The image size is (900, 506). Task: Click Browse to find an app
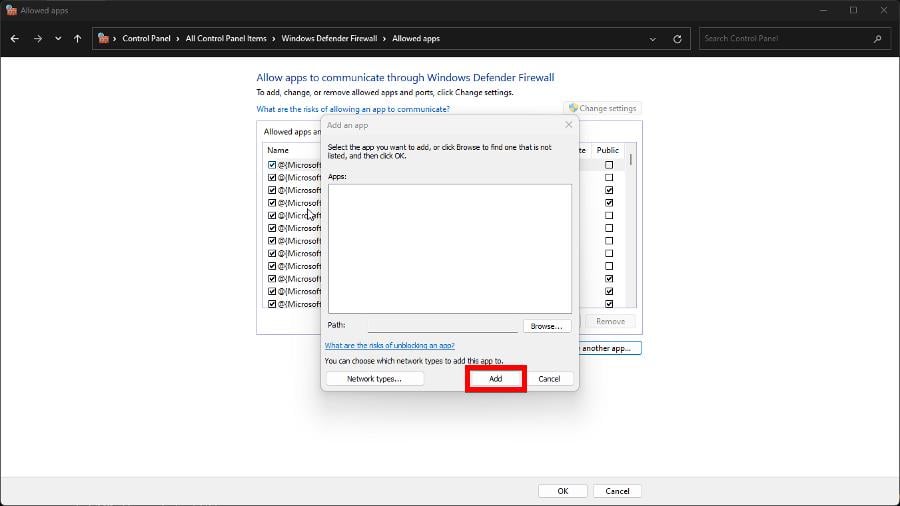click(x=546, y=326)
